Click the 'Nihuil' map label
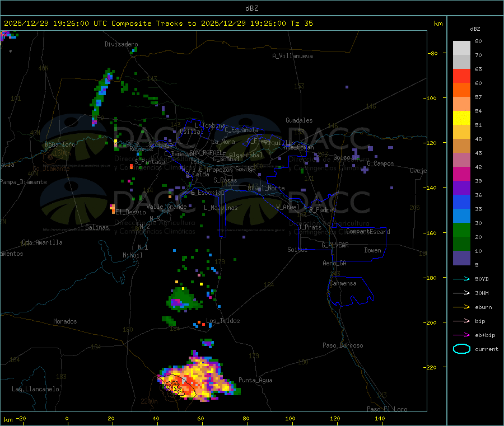Viewport: 504px width, 426px height. [132, 255]
